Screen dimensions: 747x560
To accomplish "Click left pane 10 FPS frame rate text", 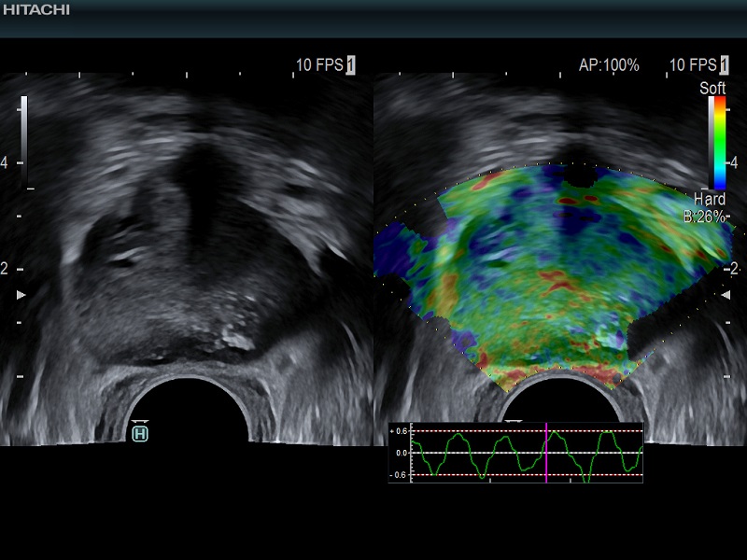I will click(318, 65).
